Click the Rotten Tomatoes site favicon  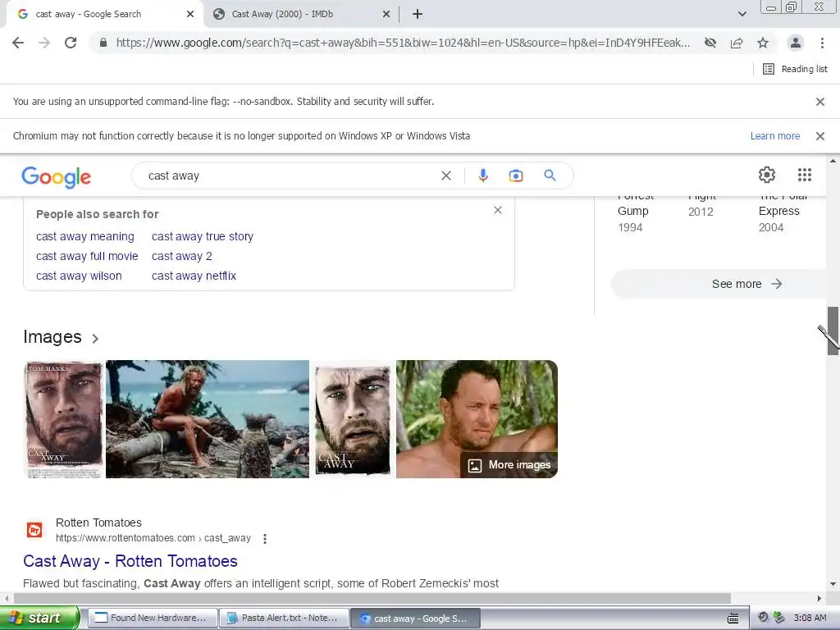pyautogui.click(x=34, y=530)
